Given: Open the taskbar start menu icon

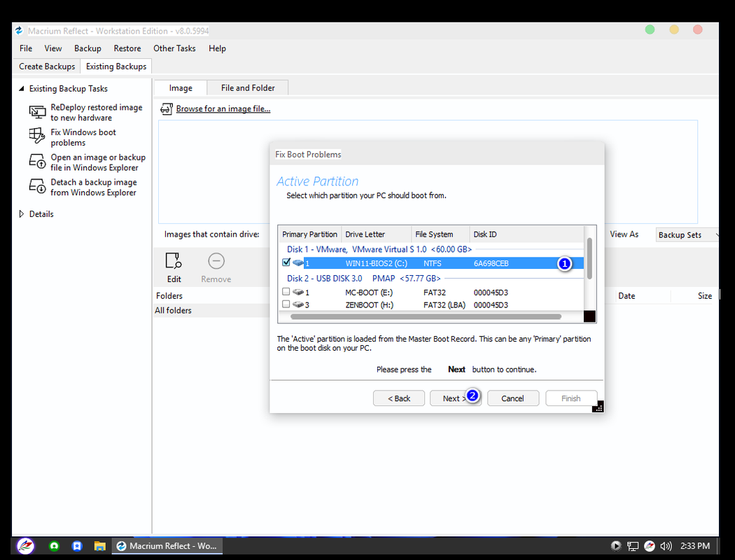Looking at the screenshot, I should pyautogui.click(x=26, y=546).
